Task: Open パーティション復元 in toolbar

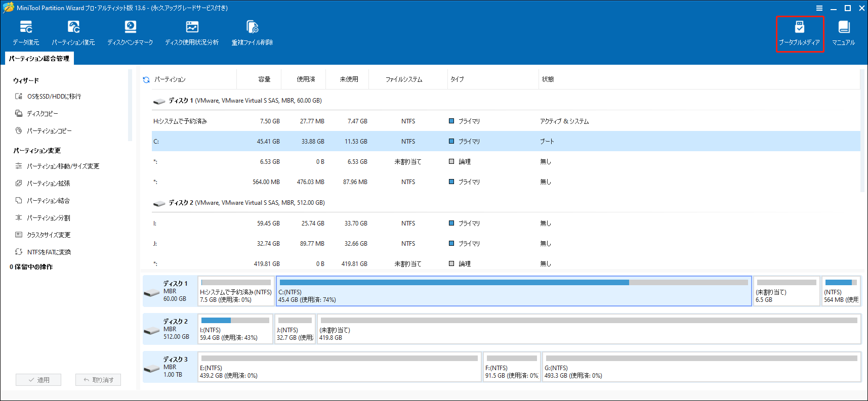Action: coord(73,33)
